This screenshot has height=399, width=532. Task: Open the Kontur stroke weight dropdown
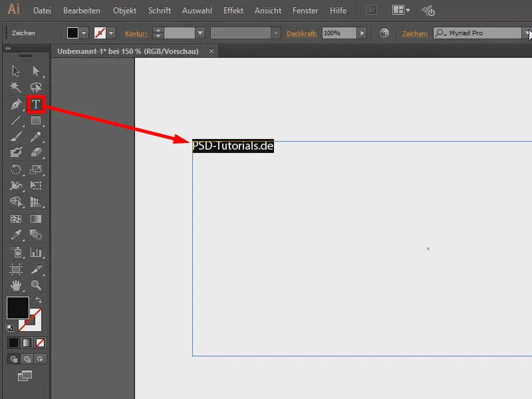point(200,33)
